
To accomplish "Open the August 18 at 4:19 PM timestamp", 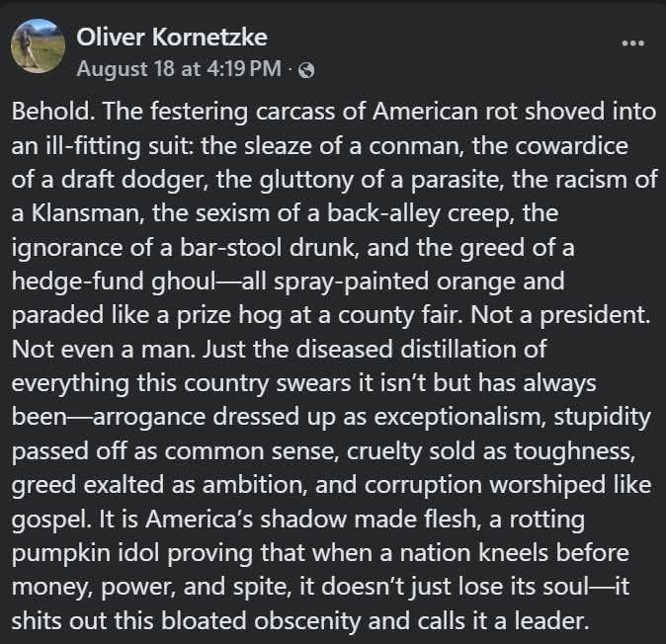I will click(179, 69).
